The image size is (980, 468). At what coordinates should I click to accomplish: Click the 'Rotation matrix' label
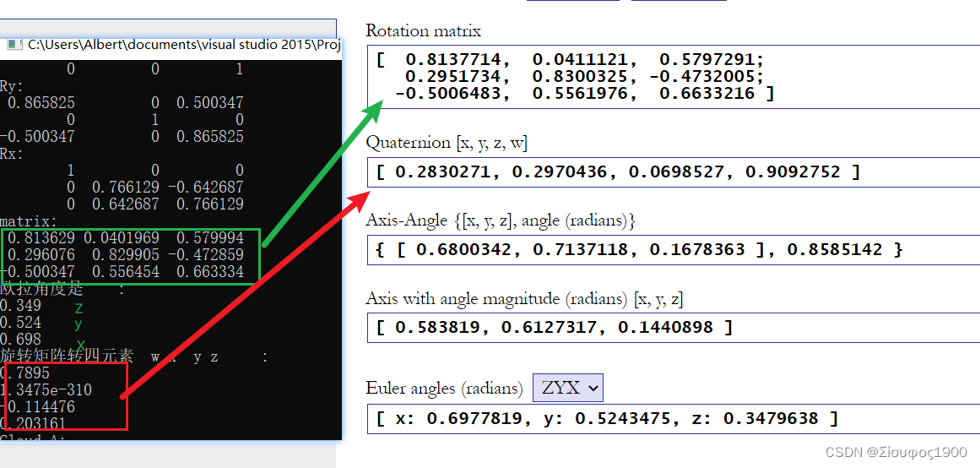423,30
